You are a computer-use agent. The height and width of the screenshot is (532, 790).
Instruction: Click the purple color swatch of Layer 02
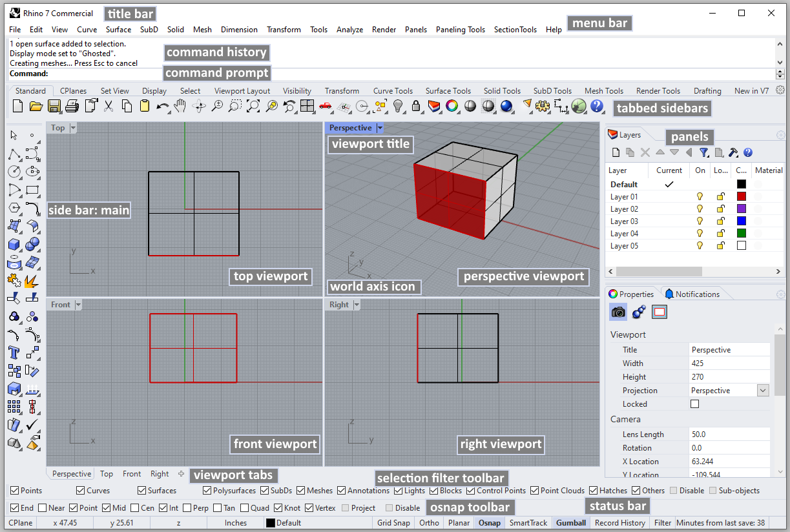742,209
